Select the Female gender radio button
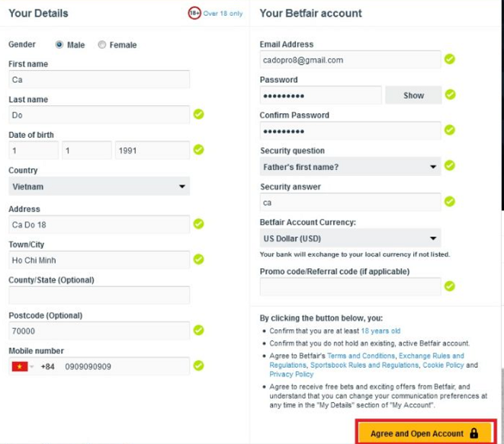The image size is (504, 444). (x=102, y=45)
